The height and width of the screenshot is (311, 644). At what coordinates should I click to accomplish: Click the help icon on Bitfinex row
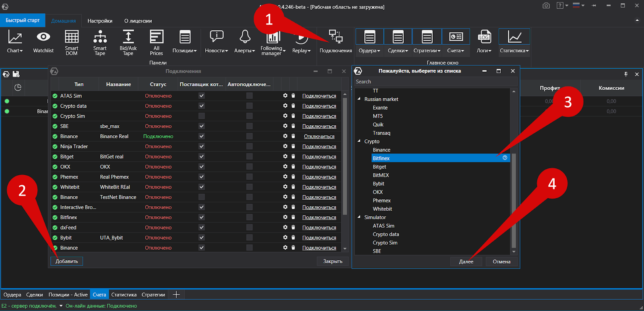[x=505, y=158]
